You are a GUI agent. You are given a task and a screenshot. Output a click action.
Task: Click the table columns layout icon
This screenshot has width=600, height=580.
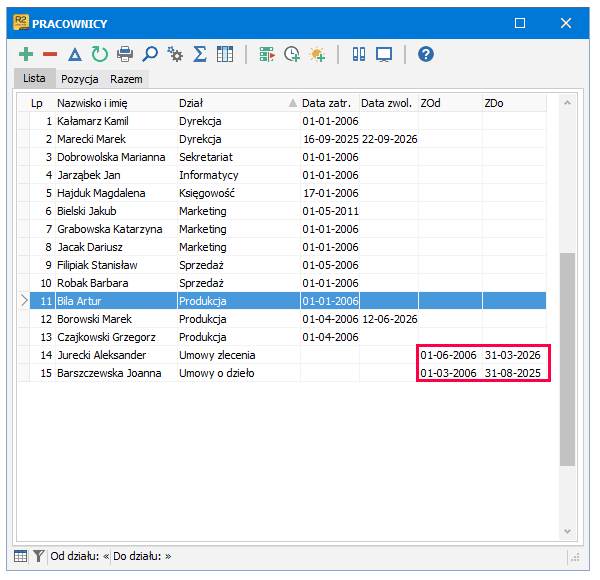[x=225, y=54]
